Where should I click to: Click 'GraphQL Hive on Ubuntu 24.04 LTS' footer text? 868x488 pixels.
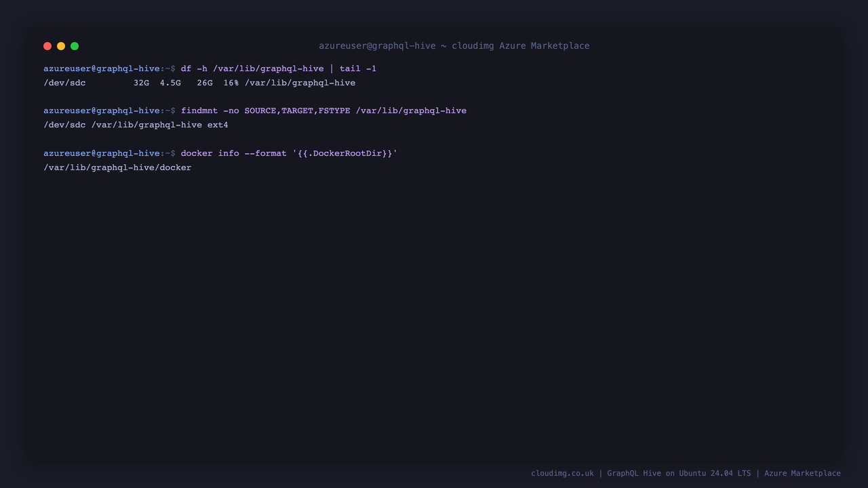(679, 473)
